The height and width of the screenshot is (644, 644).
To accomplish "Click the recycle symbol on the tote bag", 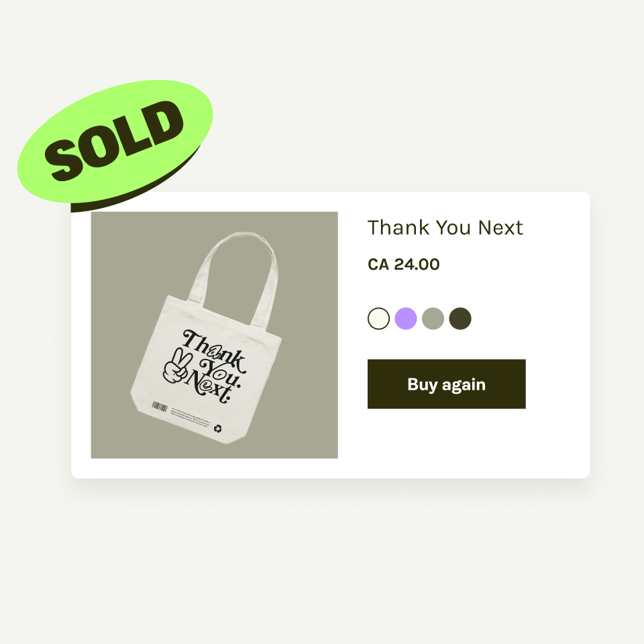I will coord(217,428).
